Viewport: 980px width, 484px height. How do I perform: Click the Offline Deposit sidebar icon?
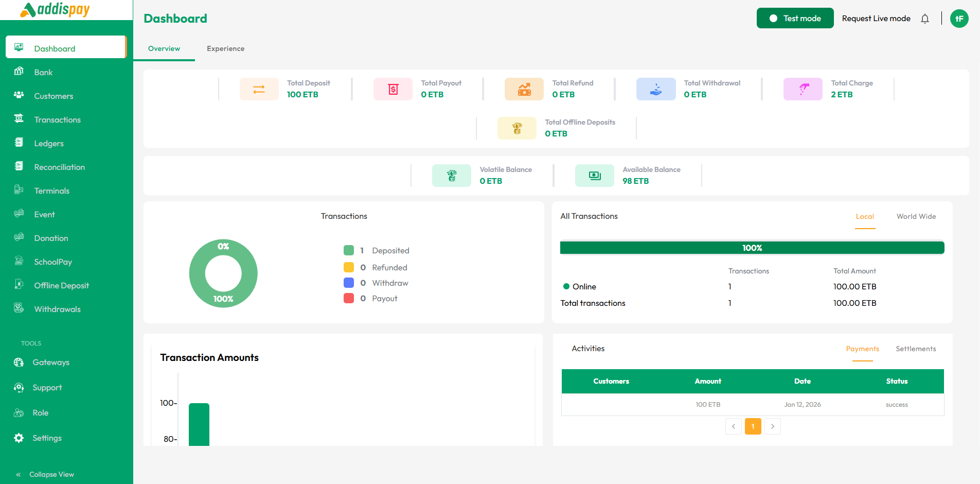pyautogui.click(x=19, y=285)
